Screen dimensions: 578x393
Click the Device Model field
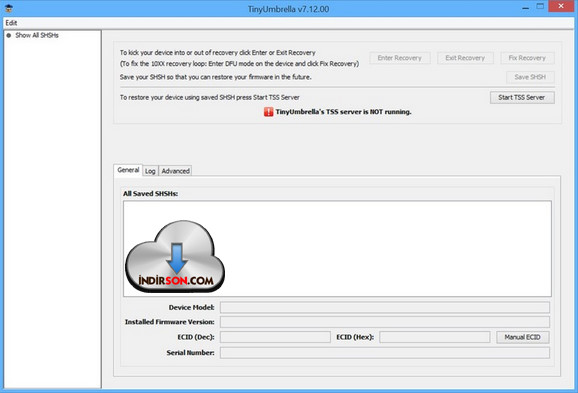385,307
